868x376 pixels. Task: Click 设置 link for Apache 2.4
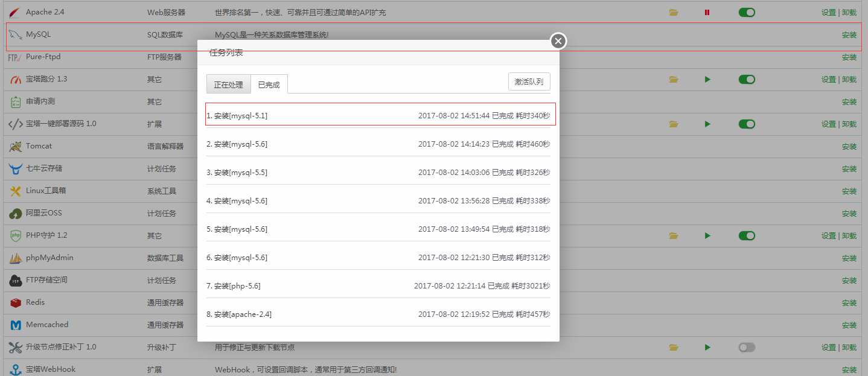828,13
